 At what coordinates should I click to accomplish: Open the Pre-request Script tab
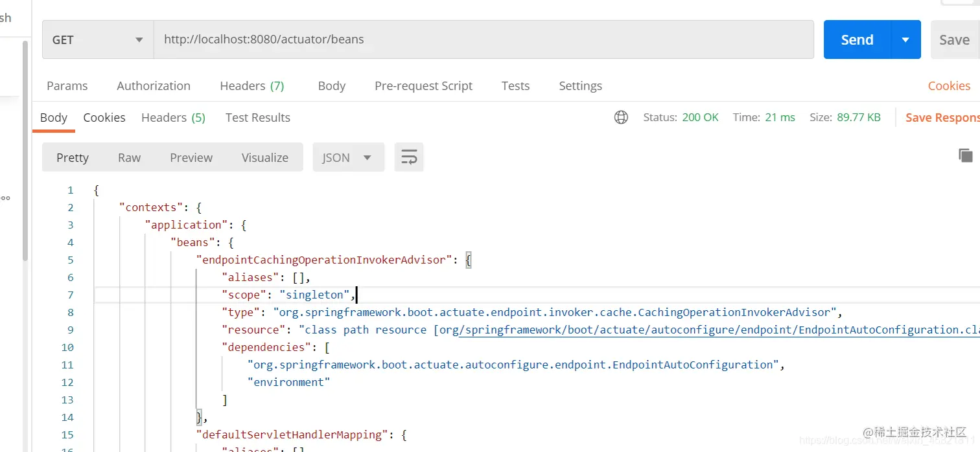click(424, 85)
